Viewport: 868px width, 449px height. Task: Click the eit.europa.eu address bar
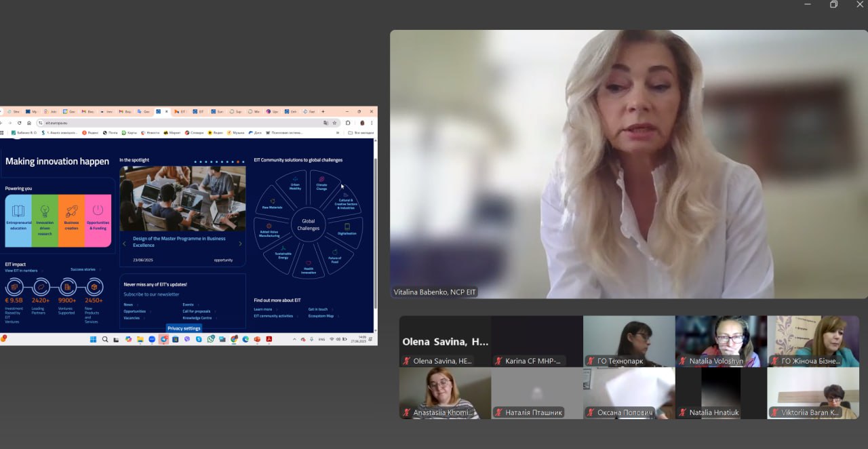pyautogui.click(x=180, y=123)
